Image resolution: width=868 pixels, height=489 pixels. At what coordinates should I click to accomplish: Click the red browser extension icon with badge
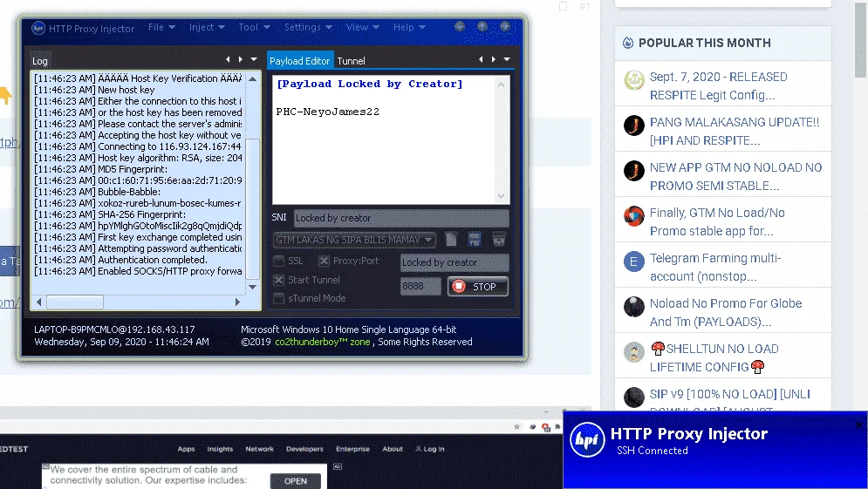click(546, 427)
